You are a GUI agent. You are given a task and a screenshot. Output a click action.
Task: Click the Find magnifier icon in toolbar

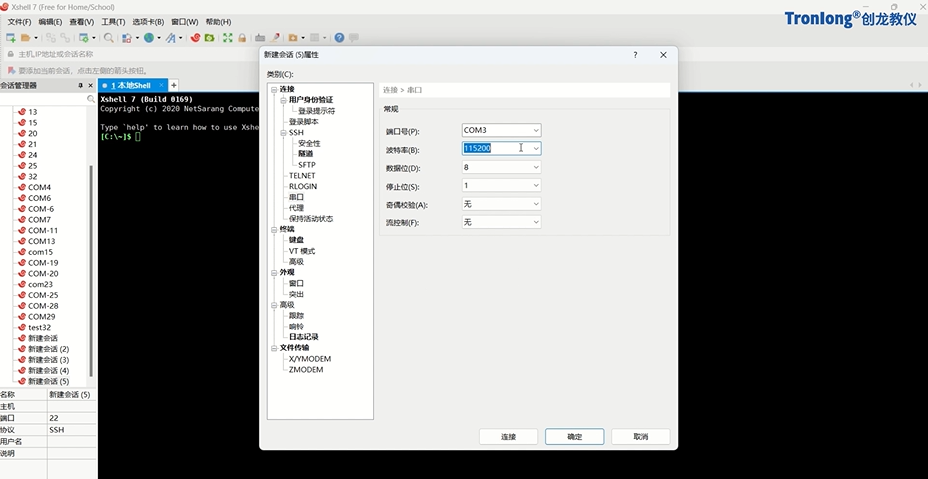click(x=109, y=38)
